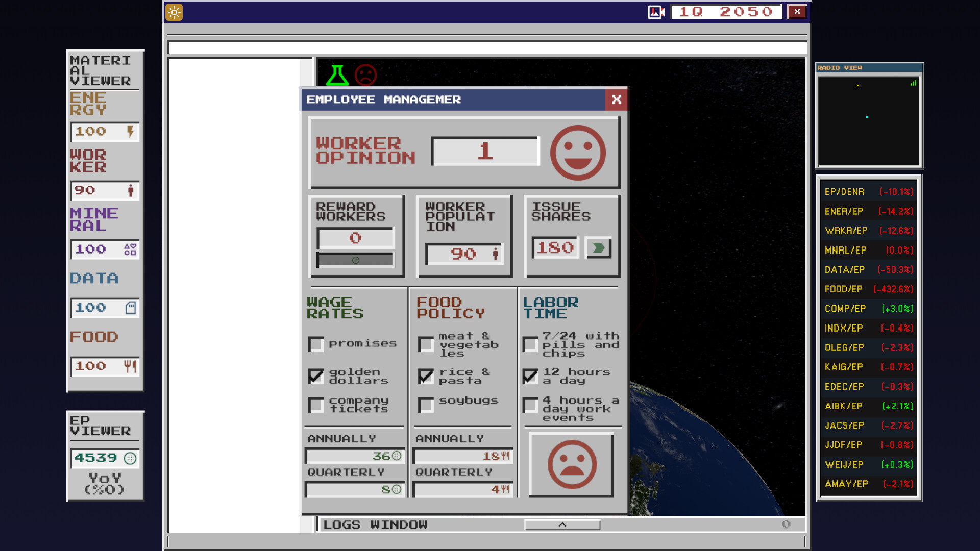Click the WRKR/EP ticker entry
The height and width of the screenshot is (551, 980).
(x=868, y=231)
